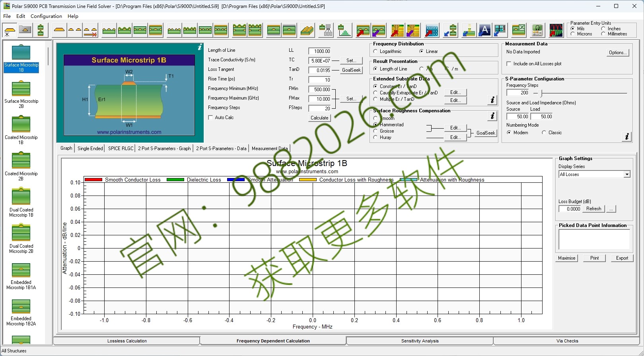Open the File menu
The width and height of the screenshot is (644, 356).
(7, 16)
